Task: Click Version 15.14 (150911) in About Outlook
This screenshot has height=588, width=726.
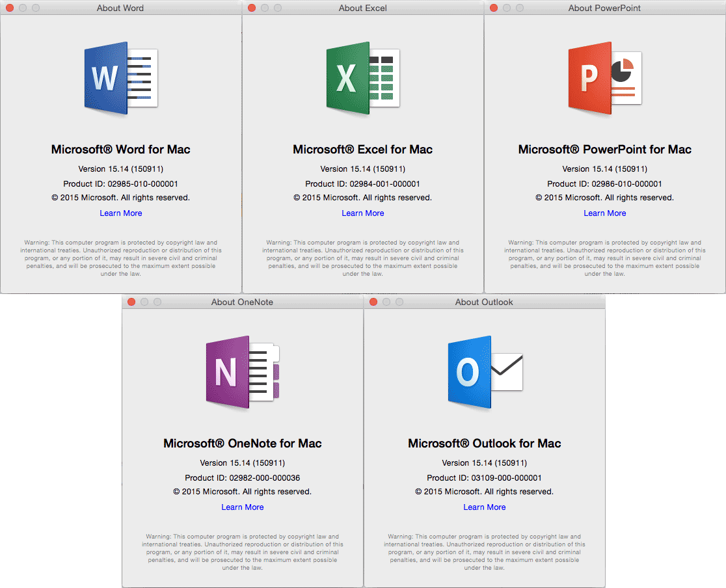Action: 485,463
